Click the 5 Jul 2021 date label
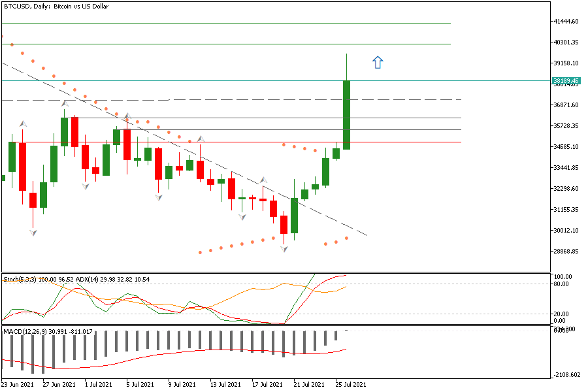Image resolution: width=588 pixels, height=392 pixels. click(140, 385)
